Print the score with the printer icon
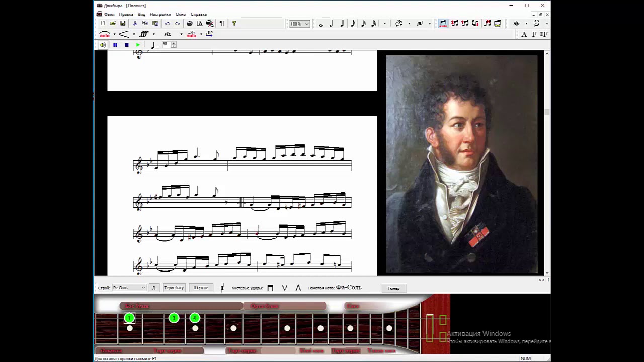Screen dimensions: 644x362 (x=189, y=23)
